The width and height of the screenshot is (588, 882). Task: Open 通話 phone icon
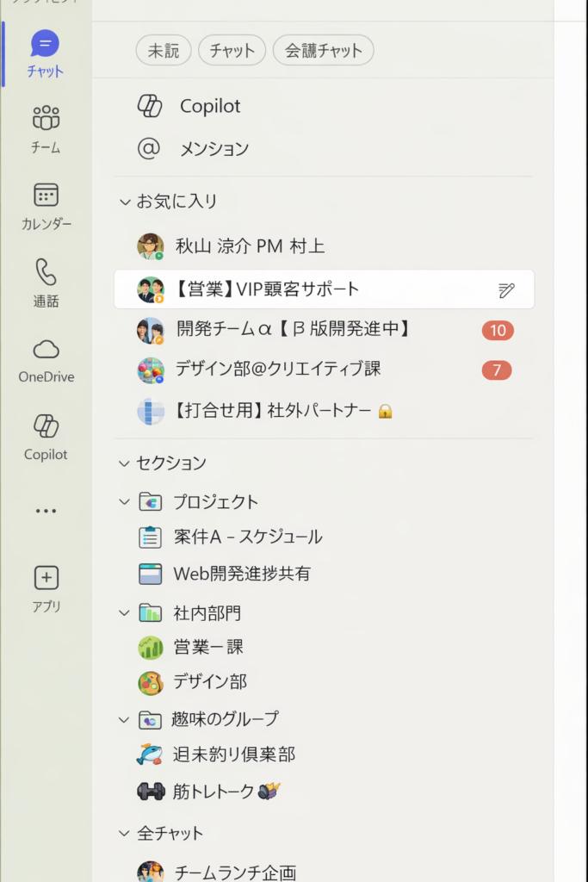pos(46,272)
